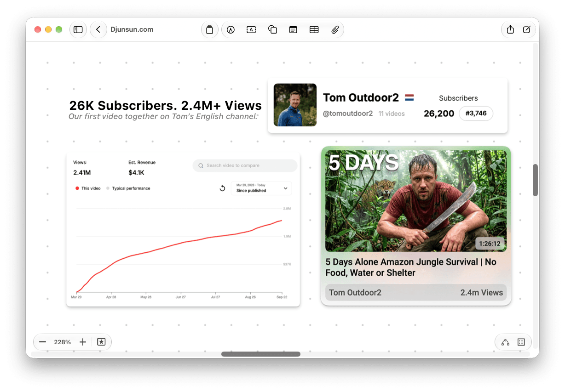
Task: Click the Subscribers label
Action: pyautogui.click(x=458, y=98)
